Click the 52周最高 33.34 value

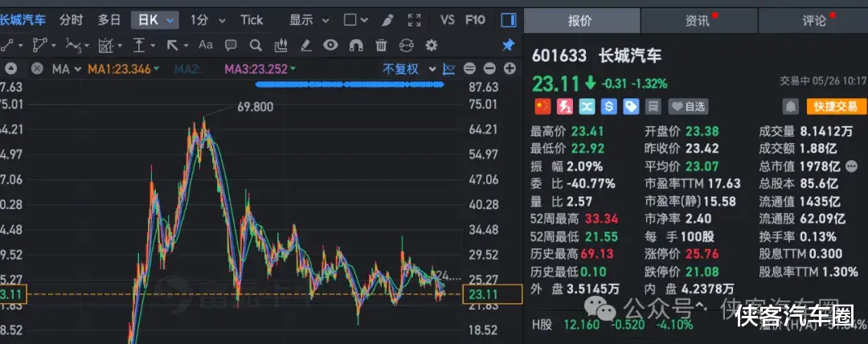pos(603,219)
